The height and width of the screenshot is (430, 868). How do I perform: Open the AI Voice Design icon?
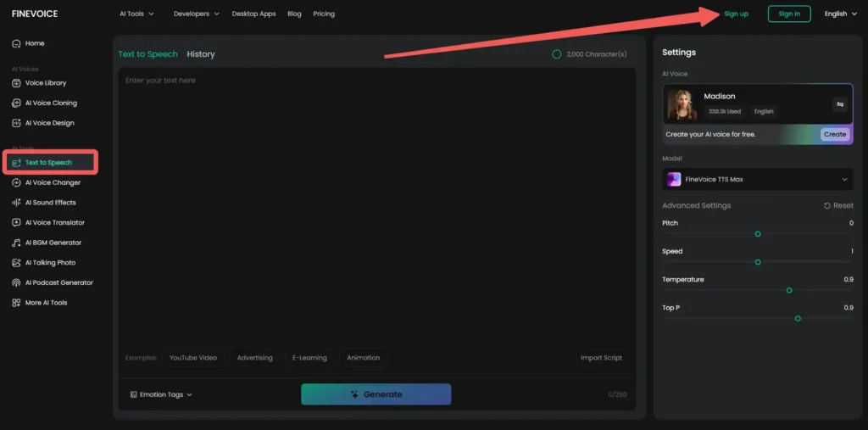tap(16, 123)
